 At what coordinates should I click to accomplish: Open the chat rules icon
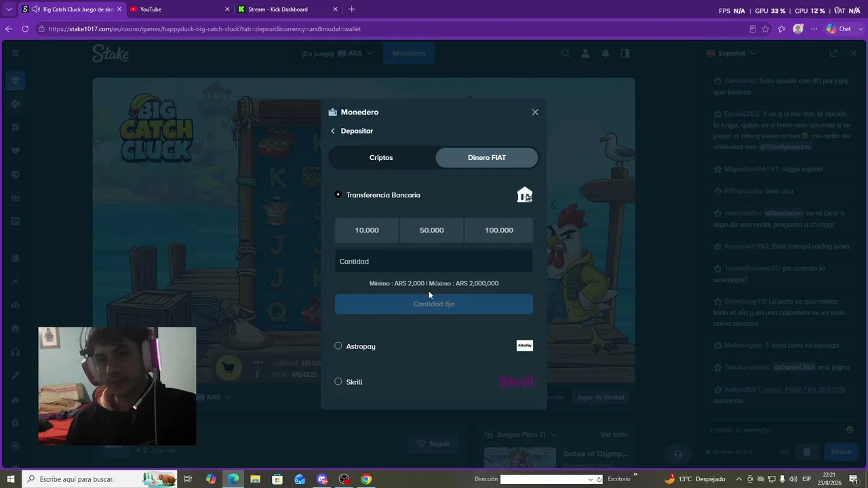[807, 451]
